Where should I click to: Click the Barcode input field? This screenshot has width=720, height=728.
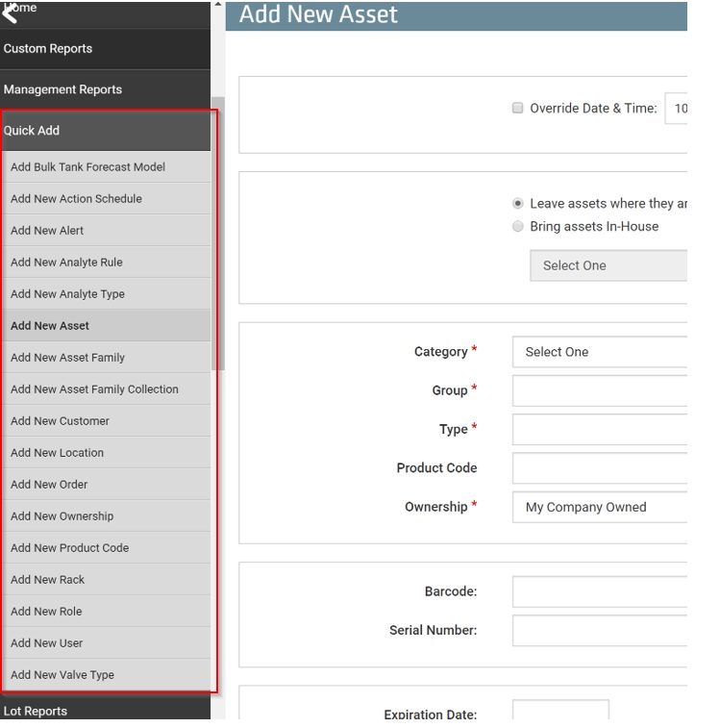point(599,591)
